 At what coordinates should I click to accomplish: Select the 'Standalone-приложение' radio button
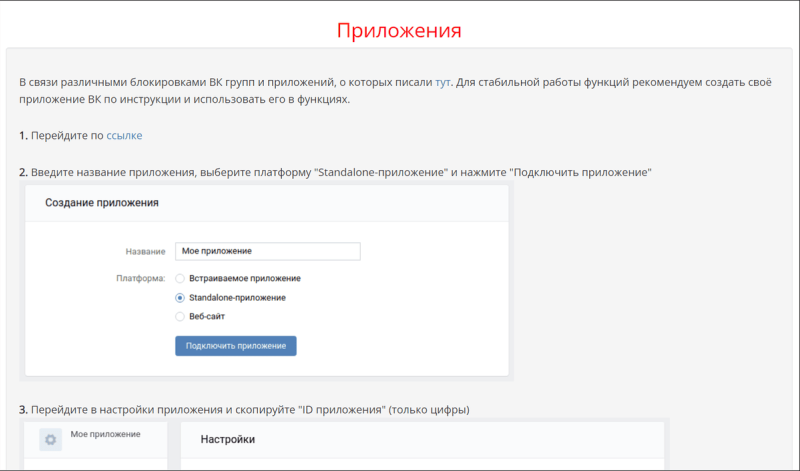point(180,298)
